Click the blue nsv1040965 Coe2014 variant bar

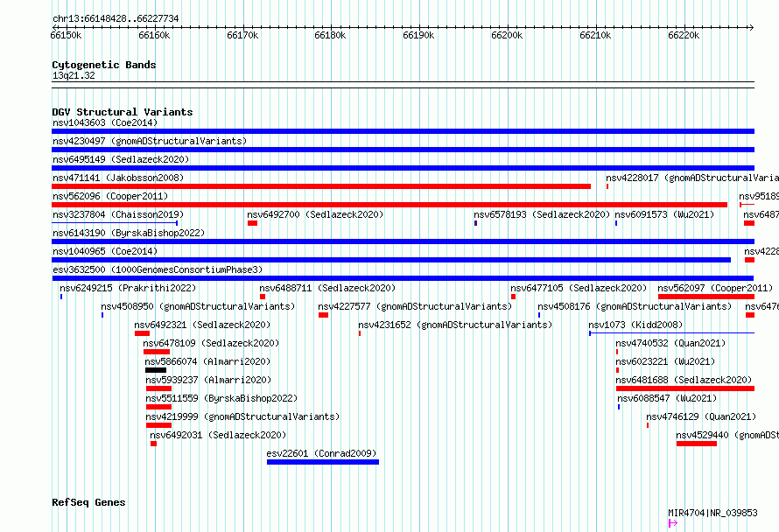pos(391,260)
